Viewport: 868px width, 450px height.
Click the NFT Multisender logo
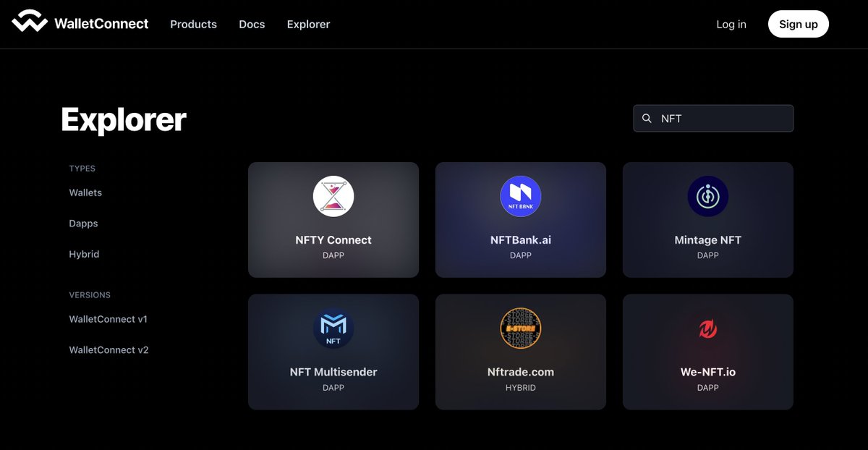[333, 328]
